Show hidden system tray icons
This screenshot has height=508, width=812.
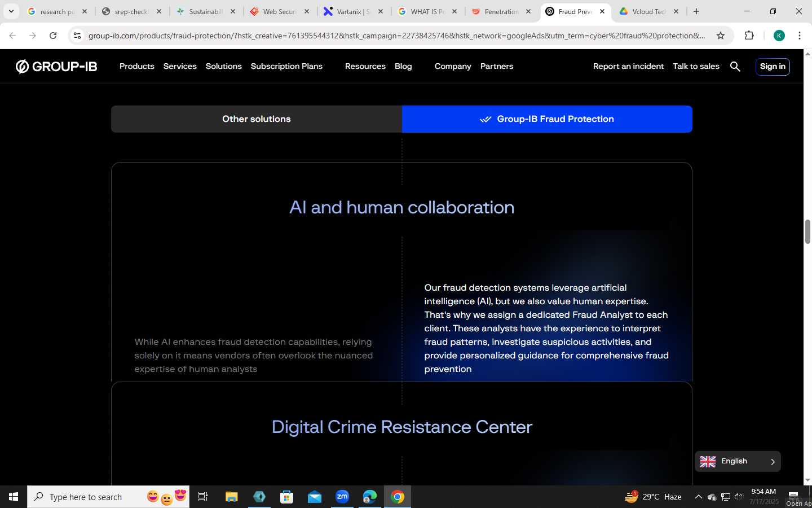pos(698,497)
